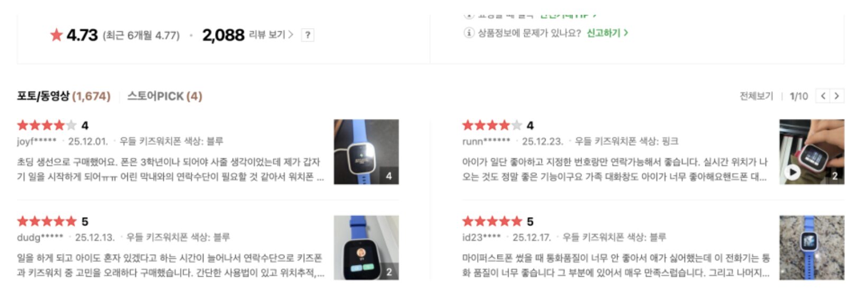Viewport: 868px width, 299px height.
Task: Click the question mark help icon
Action: tap(308, 35)
